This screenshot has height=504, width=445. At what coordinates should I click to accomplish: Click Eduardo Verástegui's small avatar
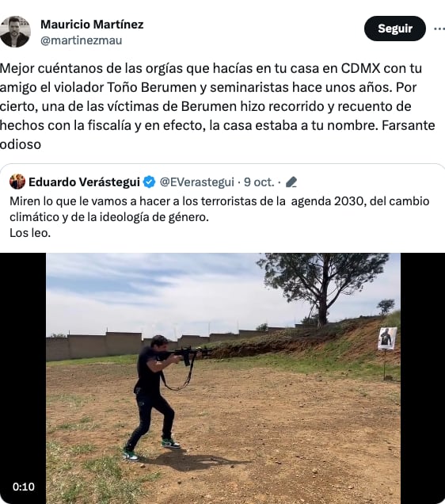pos(17,181)
